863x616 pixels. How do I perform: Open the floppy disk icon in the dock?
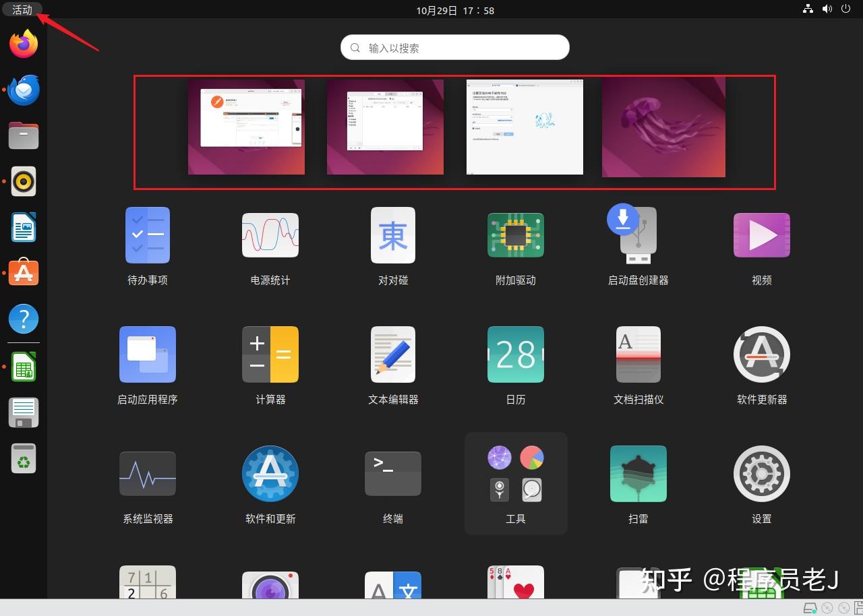pyautogui.click(x=24, y=412)
